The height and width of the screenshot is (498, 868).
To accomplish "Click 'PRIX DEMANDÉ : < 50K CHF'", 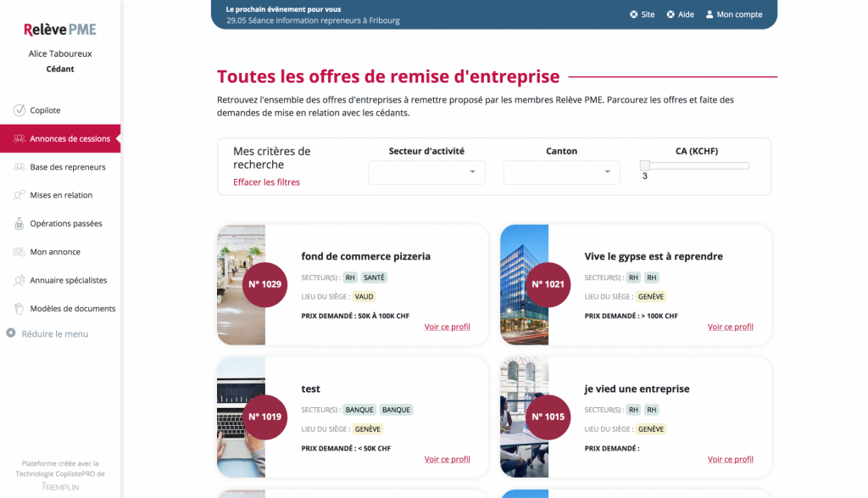I will [x=346, y=448].
